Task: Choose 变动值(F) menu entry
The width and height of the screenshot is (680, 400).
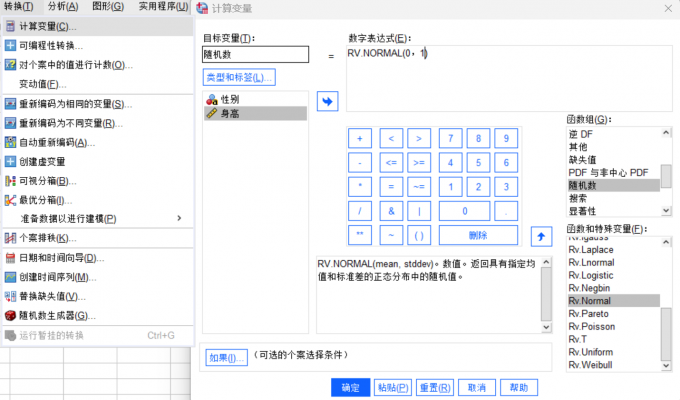Action: coord(98,84)
